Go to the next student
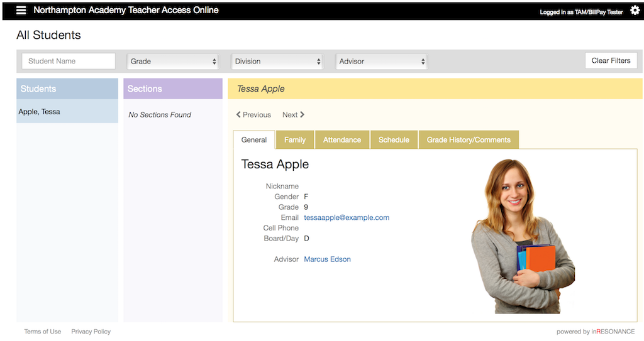This screenshot has width=644, height=341. pos(293,115)
